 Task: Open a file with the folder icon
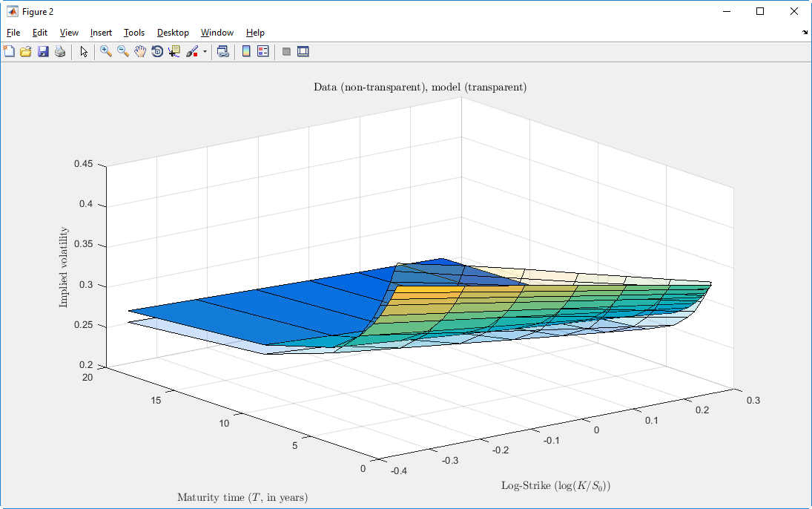26,52
